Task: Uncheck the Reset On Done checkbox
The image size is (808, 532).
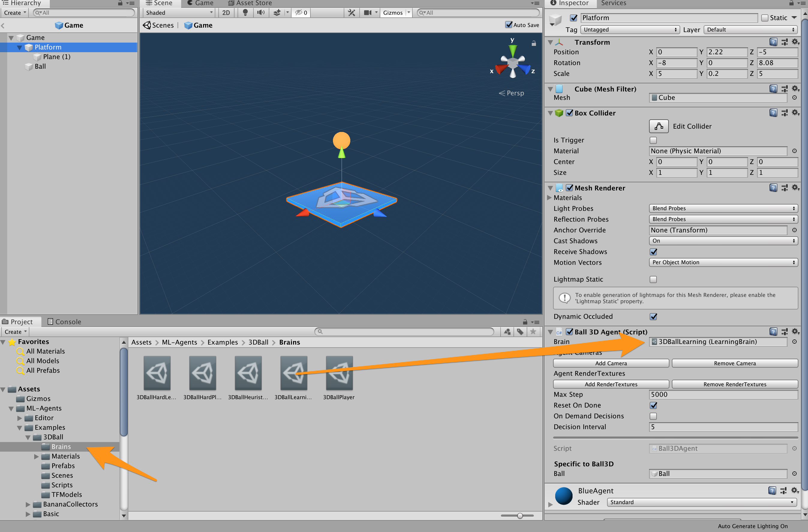Action: 653,405
